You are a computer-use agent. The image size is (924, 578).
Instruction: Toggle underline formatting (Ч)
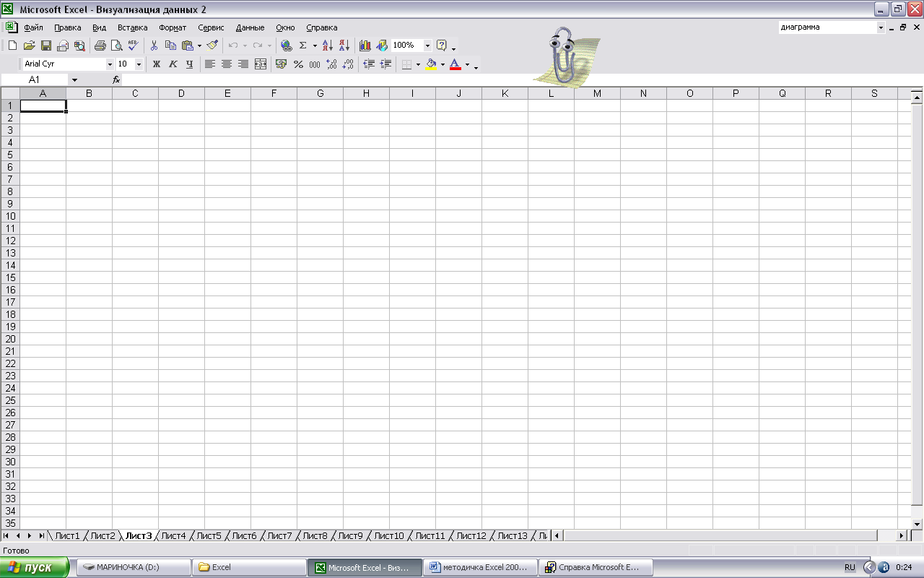tap(189, 64)
